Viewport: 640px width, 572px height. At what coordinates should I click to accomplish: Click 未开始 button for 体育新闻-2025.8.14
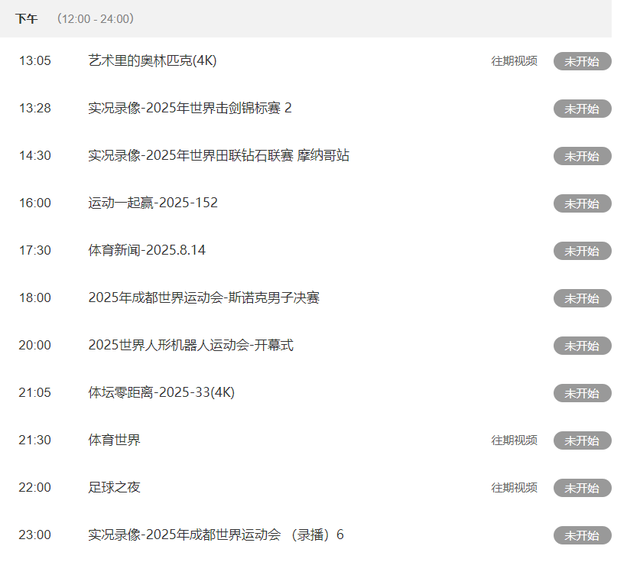(x=582, y=251)
